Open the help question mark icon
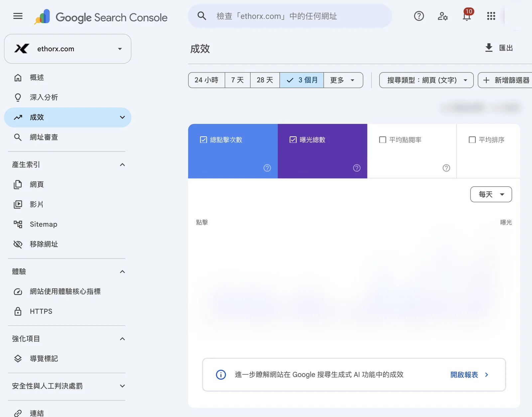532x417 pixels. tap(419, 16)
